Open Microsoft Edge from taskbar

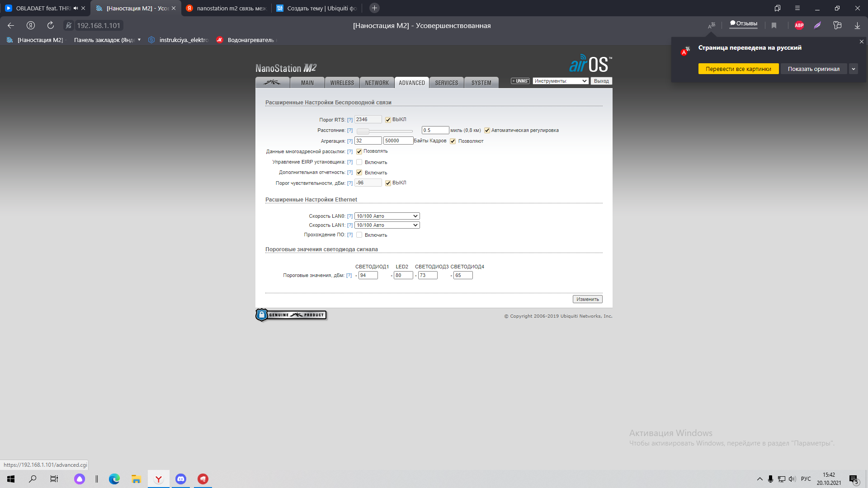(x=114, y=479)
